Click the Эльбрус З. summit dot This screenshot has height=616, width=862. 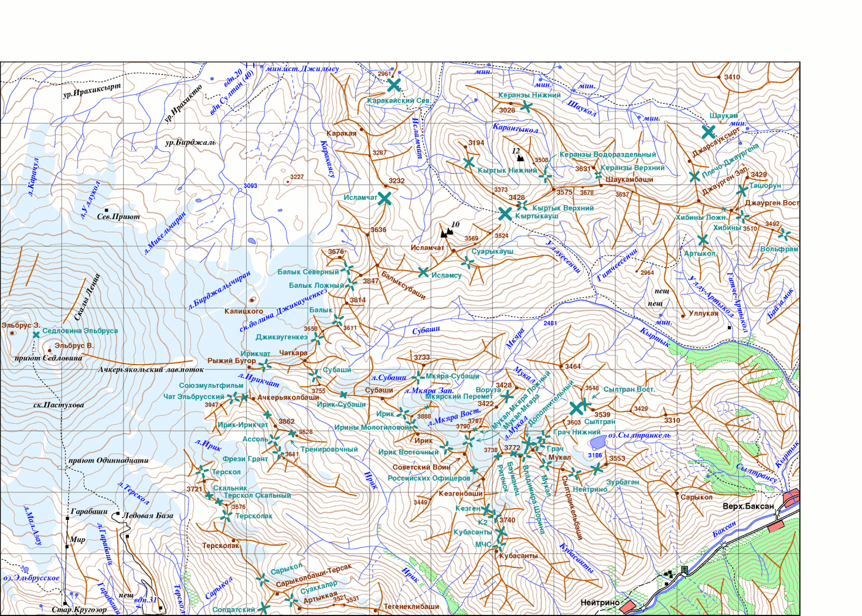(12, 333)
